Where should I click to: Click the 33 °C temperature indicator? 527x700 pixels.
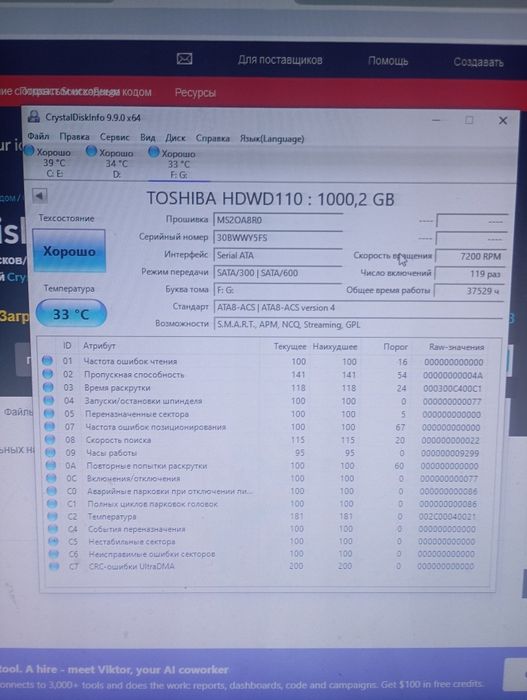point(71,314)
